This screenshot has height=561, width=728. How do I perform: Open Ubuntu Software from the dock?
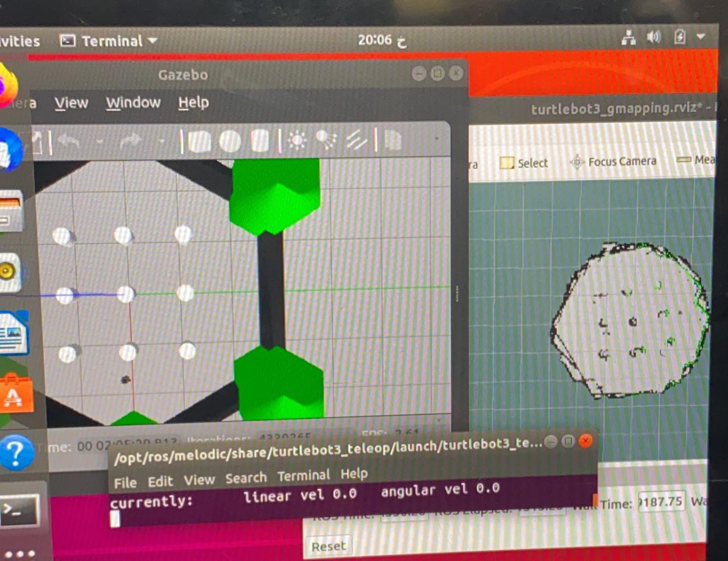click(x=16, y=393)
